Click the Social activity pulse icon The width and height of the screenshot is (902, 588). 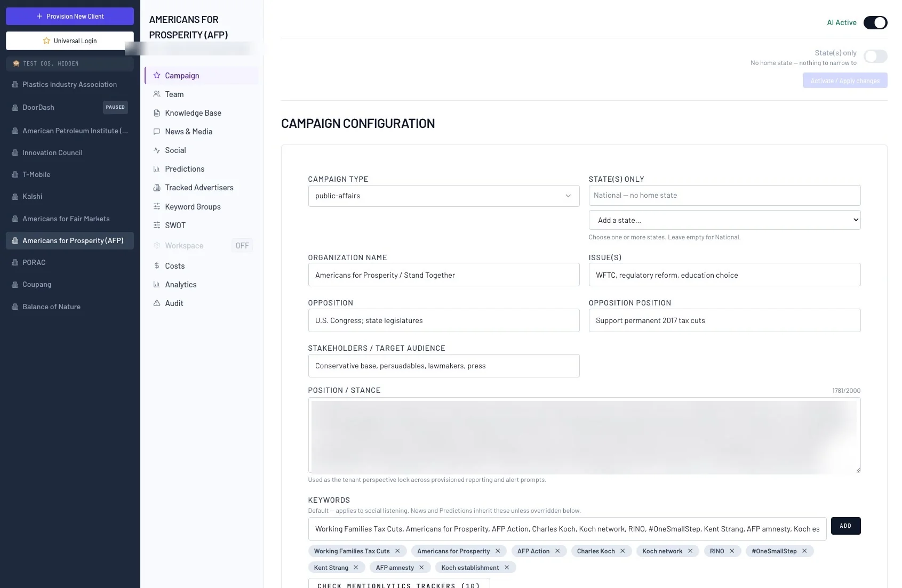click(x=157, y=150)
